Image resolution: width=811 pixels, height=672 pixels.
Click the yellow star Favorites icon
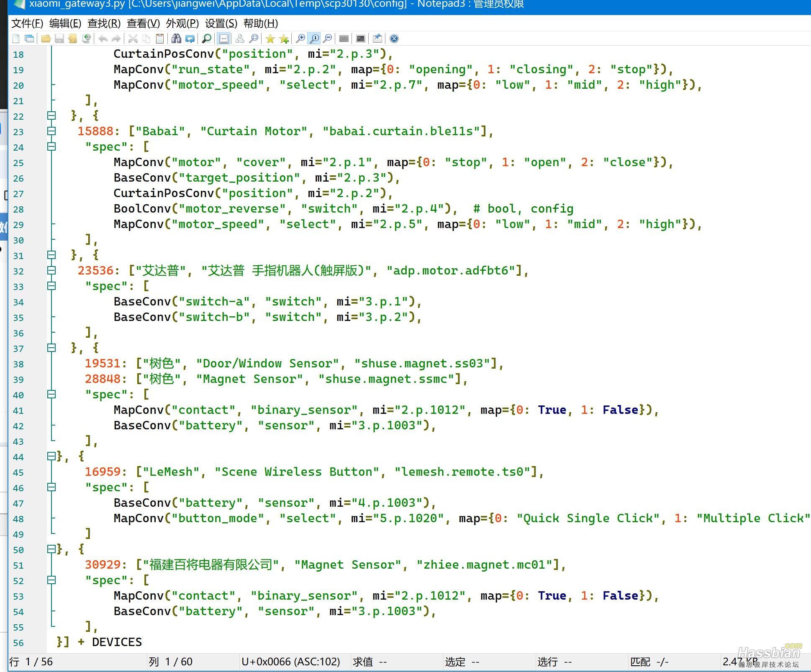pos(270,39)
